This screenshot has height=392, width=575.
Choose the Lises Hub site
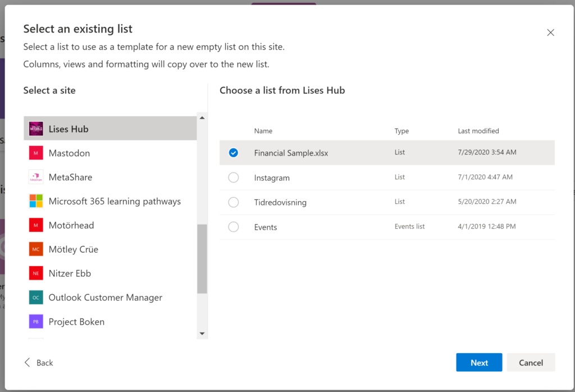tap(110, 129)
